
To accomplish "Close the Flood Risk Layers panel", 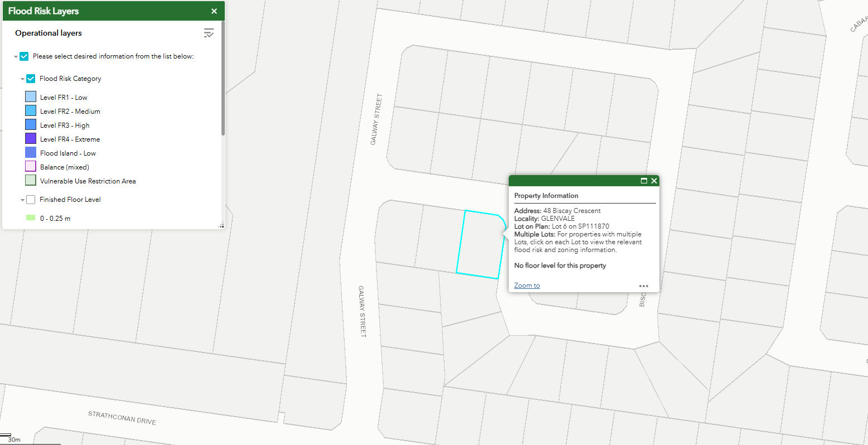I will click(x=214, y=11).
